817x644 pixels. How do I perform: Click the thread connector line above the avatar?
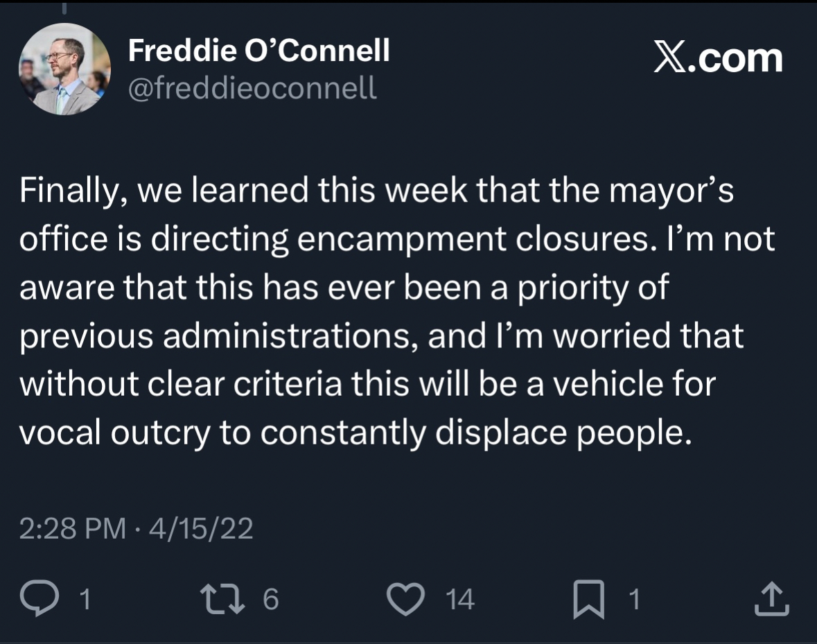click(x=64, y=8)
